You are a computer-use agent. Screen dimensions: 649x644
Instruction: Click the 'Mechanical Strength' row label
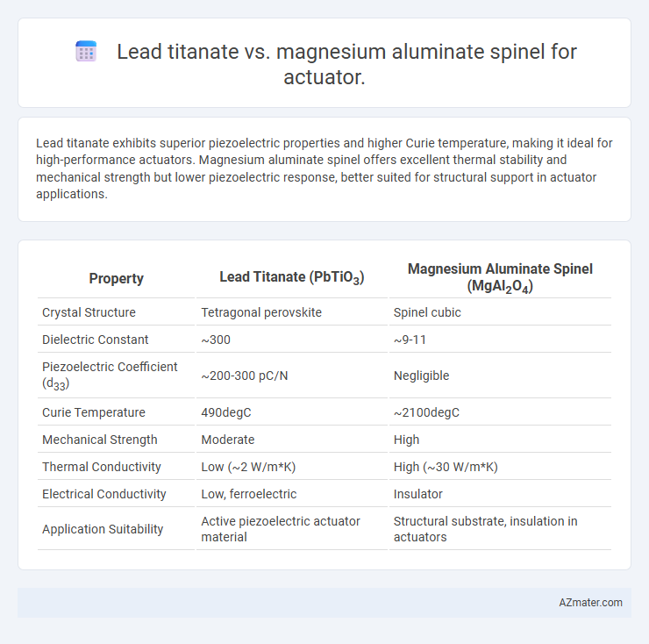100,440
